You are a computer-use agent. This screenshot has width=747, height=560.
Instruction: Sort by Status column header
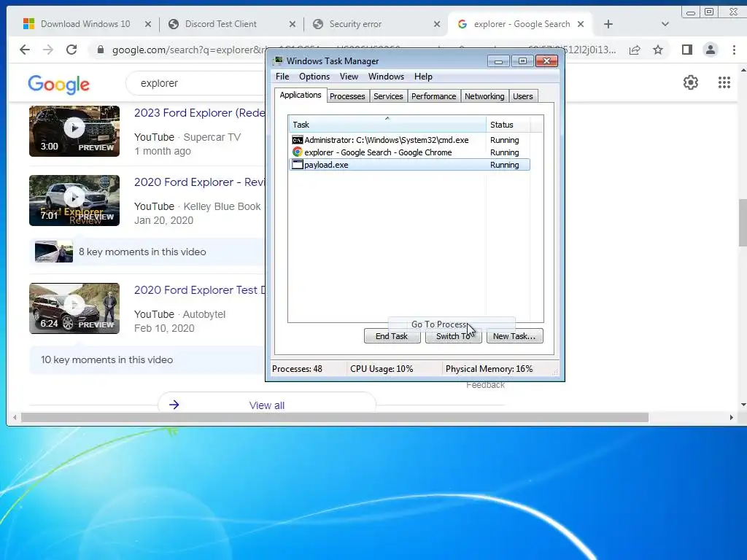(508, 124)
